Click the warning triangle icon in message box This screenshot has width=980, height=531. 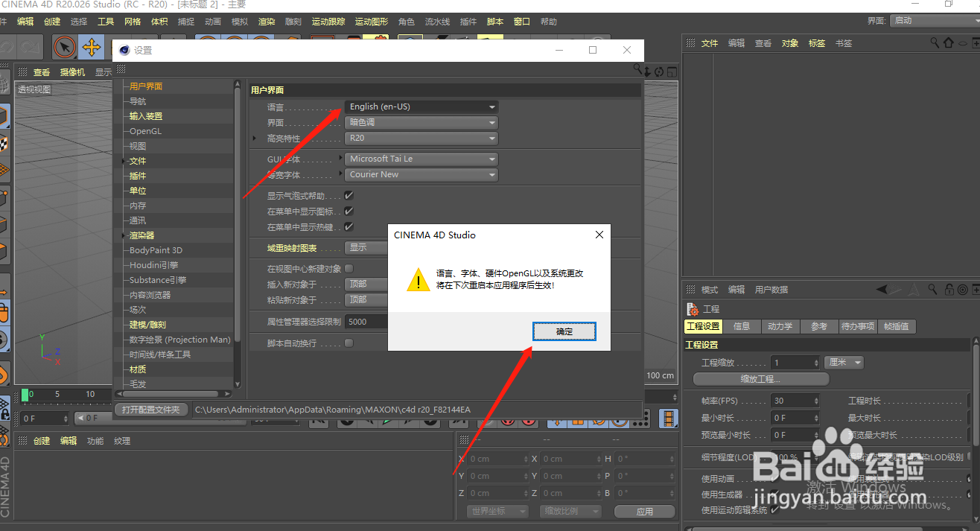[x=418, y=280]
